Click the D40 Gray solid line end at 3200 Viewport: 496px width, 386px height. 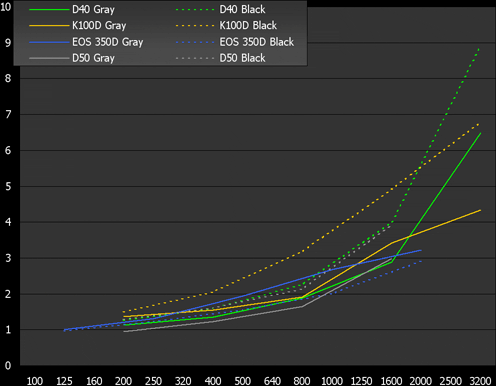480,133
